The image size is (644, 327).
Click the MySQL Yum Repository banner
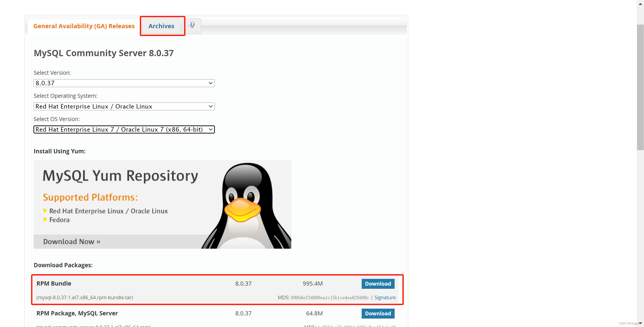(x=162, y=204)
